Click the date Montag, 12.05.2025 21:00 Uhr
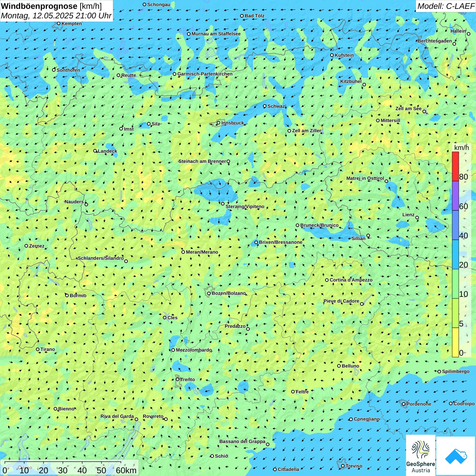The width and height of the screenshot is (476, 476). (x=56, y=16)
